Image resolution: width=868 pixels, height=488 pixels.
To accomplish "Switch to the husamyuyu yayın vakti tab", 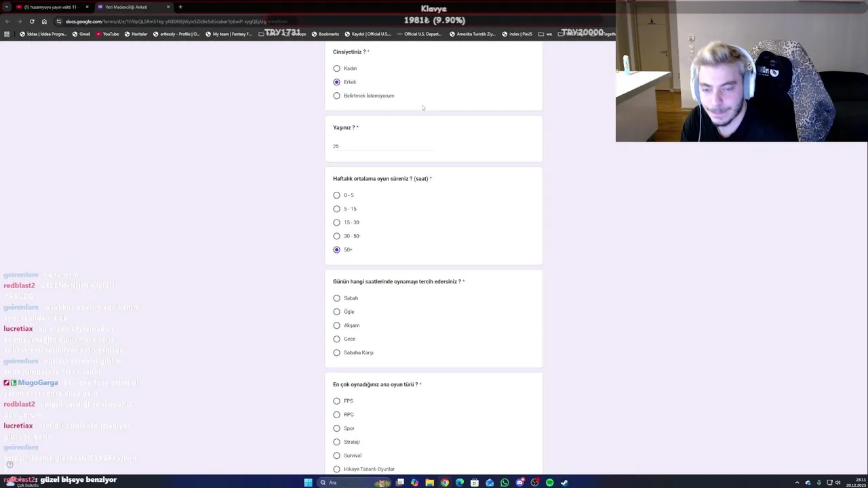I will (51, 7).
